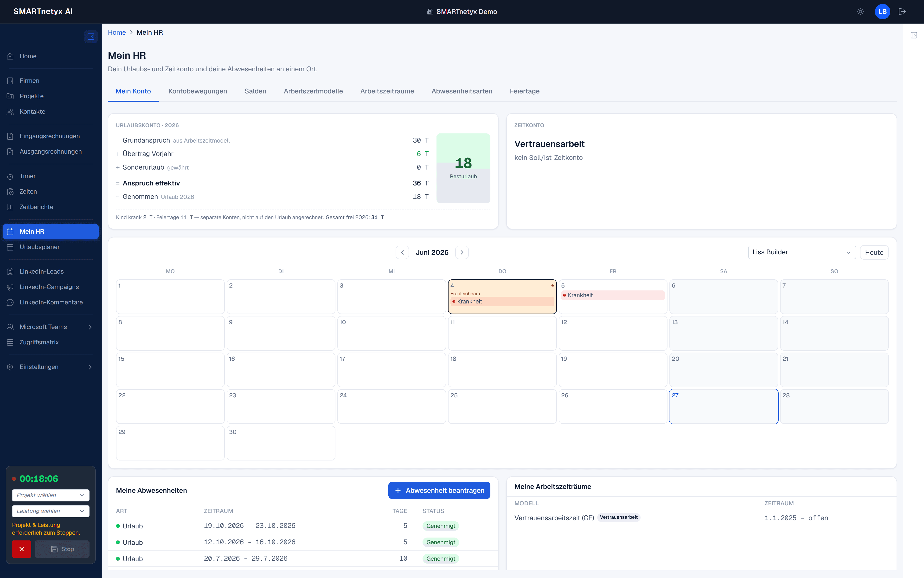This screenshot has height=578, width=924.
Task: Toggle the light/dark theme sun icon
Action: pos(860,12)
